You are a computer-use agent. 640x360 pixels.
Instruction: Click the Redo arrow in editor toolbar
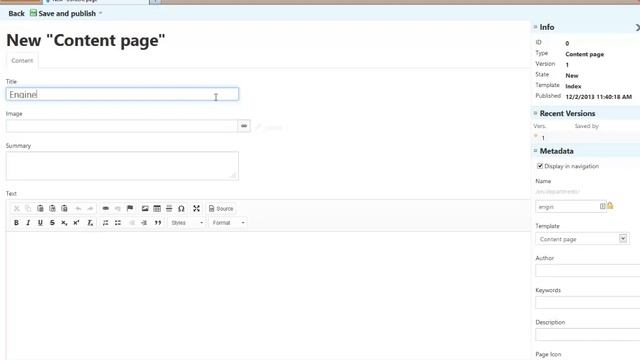[90, 209]
